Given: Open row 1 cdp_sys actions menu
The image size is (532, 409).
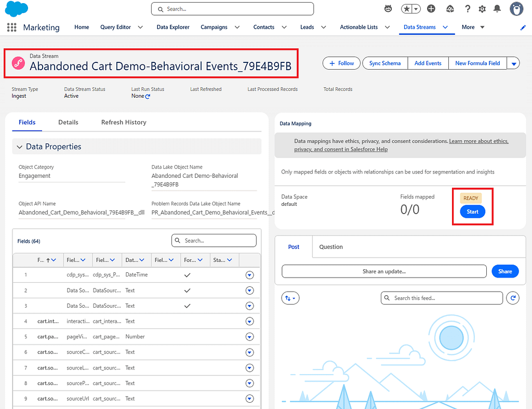Looking at the screenshot, I should 250,275.
